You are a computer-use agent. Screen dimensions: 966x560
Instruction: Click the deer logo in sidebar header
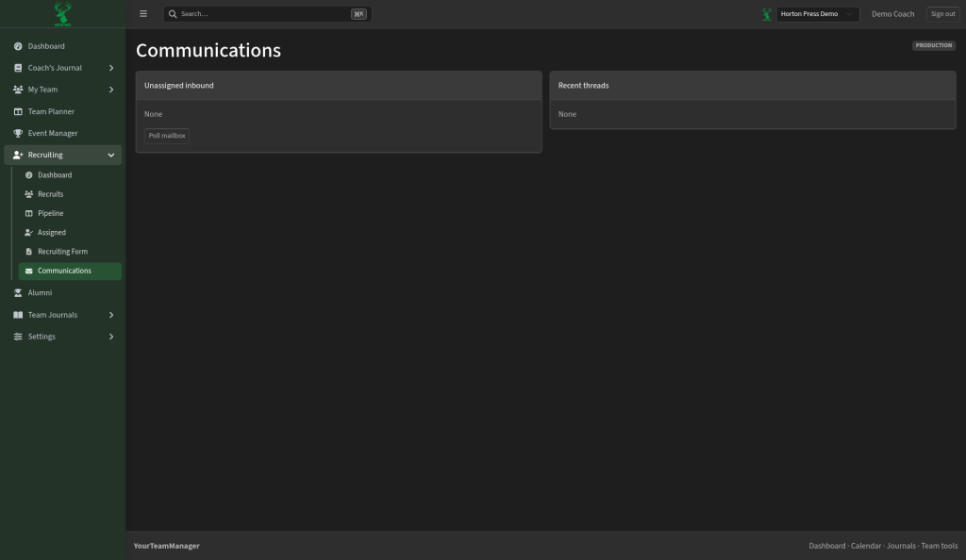(63, 14)
